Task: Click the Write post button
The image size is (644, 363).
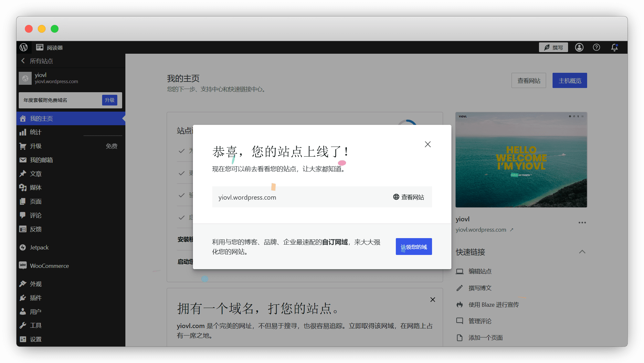Action: point(553,48)
